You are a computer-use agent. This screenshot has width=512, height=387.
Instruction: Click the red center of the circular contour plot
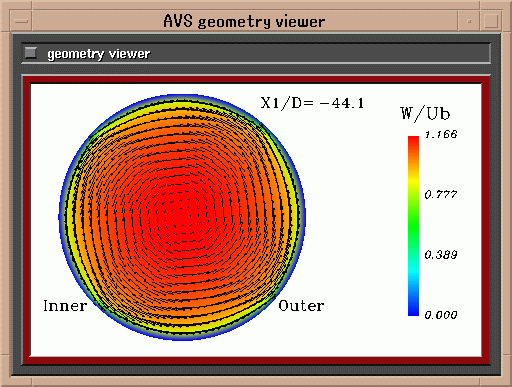pyautogui.click(x=182, y=217)
